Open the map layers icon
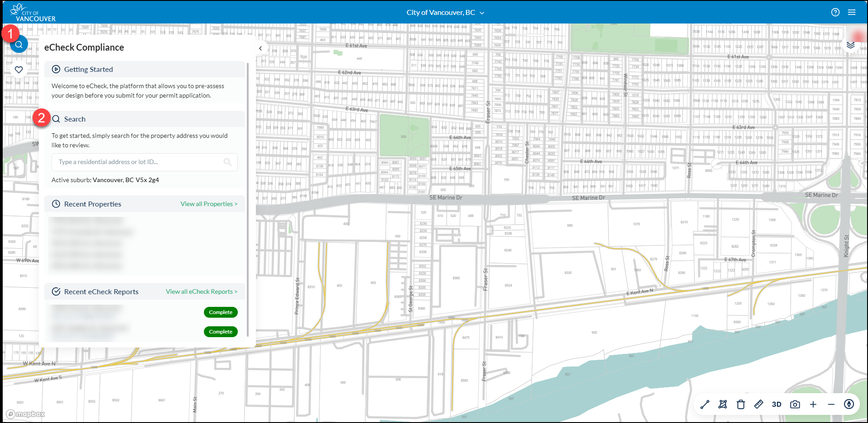The height and width of the screenshot is (423, 868). pyautogui.click(x=851, y=45)
